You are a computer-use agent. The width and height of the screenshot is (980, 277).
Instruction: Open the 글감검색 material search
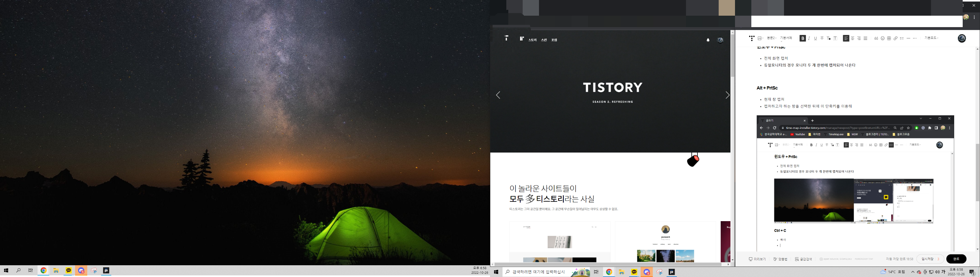coord(804,259)
